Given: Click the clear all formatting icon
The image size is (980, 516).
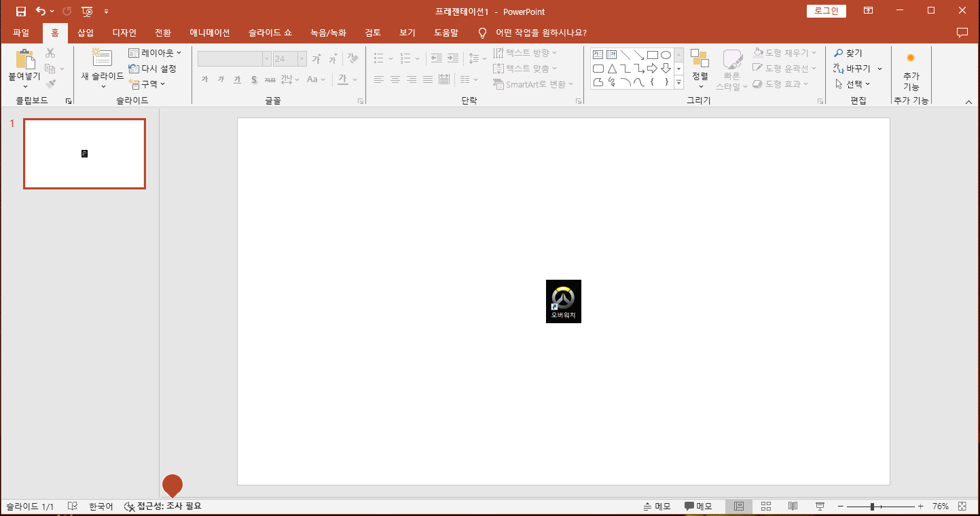Looking at the screenshot, I should (352, 59).
